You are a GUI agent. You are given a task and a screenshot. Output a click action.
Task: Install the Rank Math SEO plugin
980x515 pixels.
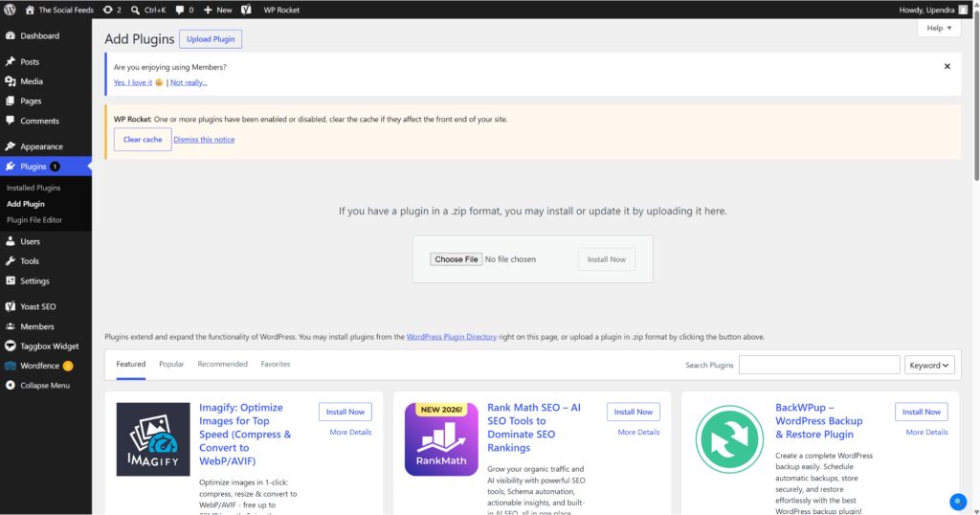point(634,412)
